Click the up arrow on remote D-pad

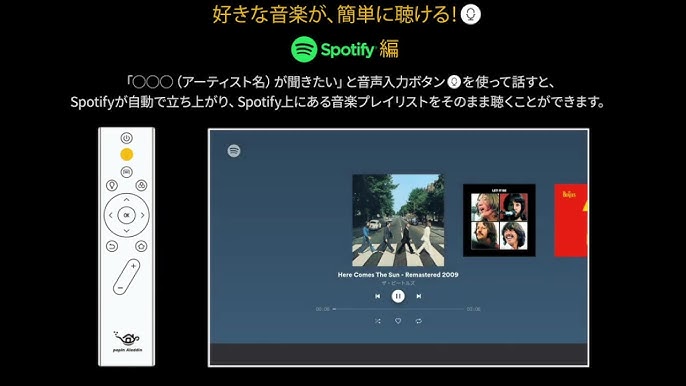(x=126, y=200)
